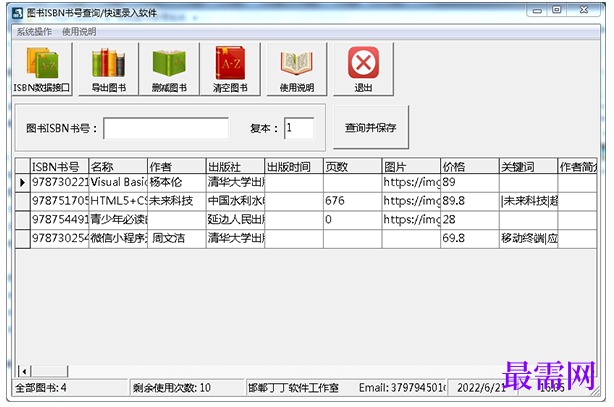Click the 名称 column header
This screenshot has width=614, height=407.
point(118,167)
